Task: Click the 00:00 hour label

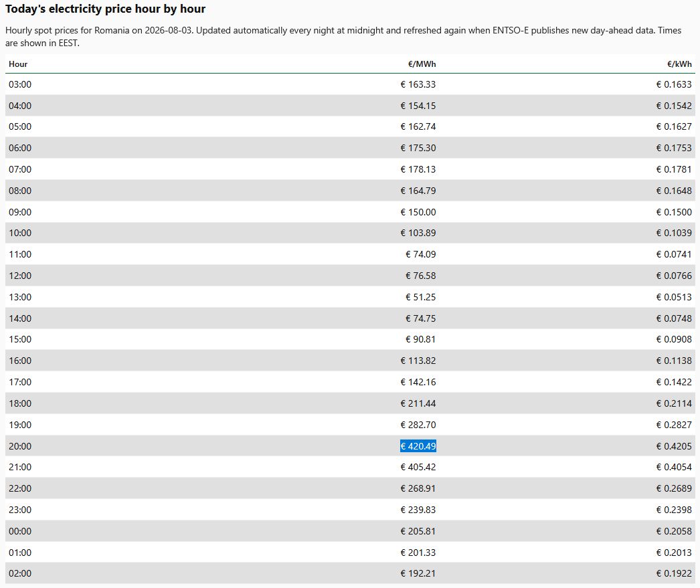Action: coord(20,531)
